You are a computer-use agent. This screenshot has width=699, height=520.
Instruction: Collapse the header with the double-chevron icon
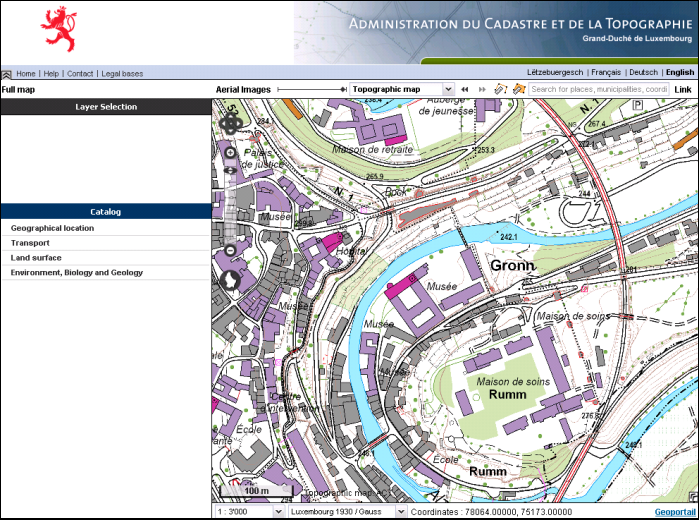[x=7, y=74]
